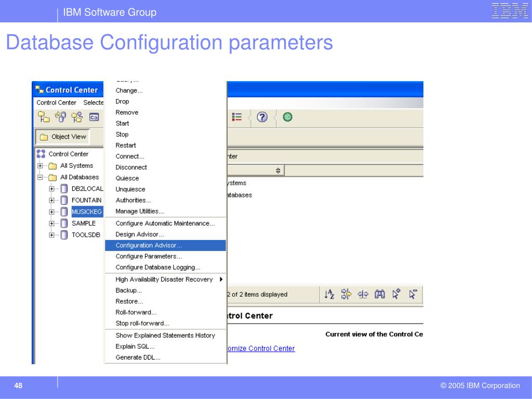The width and height of the screenshot is (532, 399).
Task: Open the Help question mark icon
Action: [x=262, y=117]
